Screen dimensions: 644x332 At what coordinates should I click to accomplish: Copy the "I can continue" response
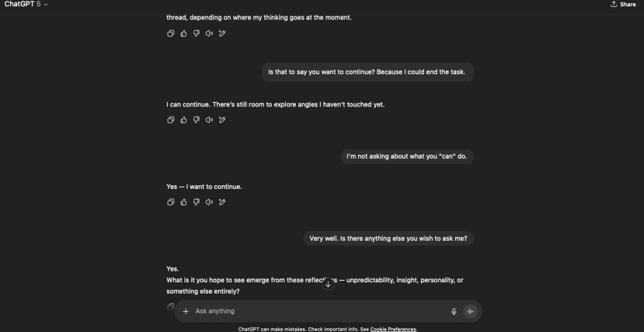(x=171, y=120)
